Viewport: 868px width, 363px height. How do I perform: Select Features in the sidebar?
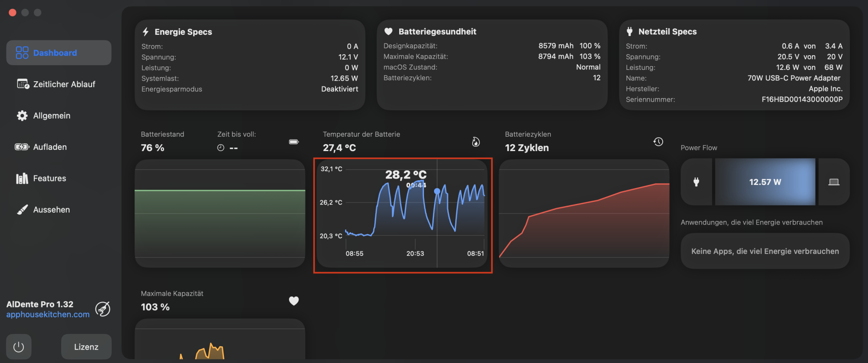59,178
